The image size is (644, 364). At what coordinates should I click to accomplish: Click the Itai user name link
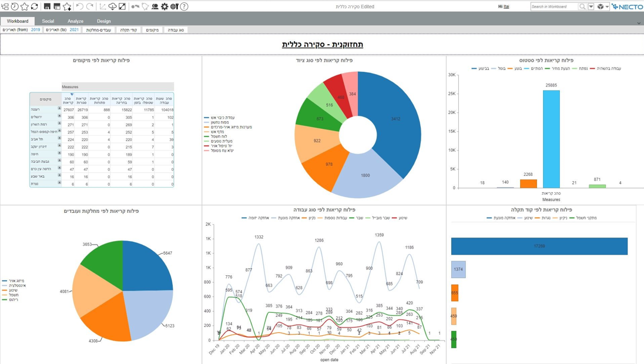tap(507, 6)
